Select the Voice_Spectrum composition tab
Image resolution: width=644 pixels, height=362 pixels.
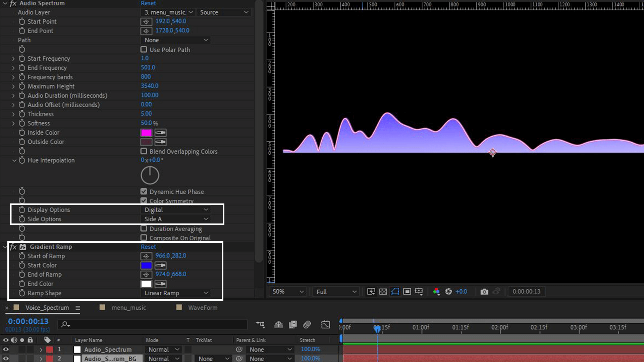pyautogui.click(x=47, y=307)
